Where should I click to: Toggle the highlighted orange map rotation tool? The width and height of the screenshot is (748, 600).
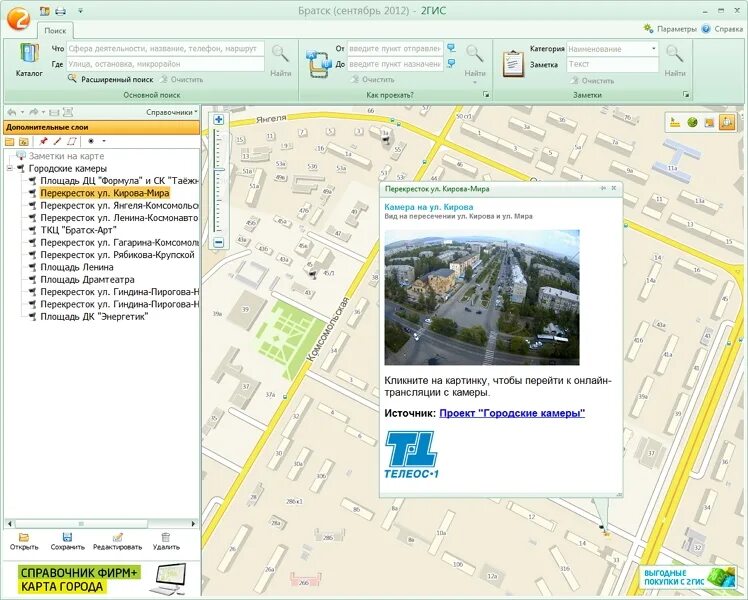(726, 123)
